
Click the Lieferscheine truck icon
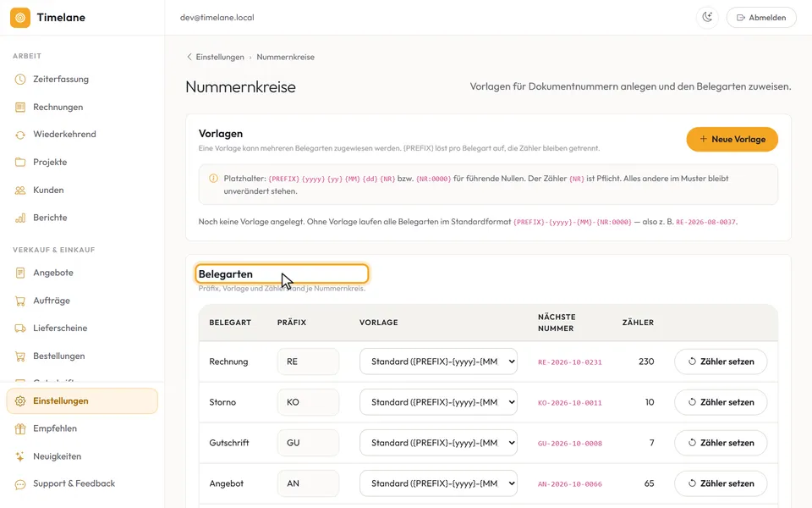coord(20,329)
